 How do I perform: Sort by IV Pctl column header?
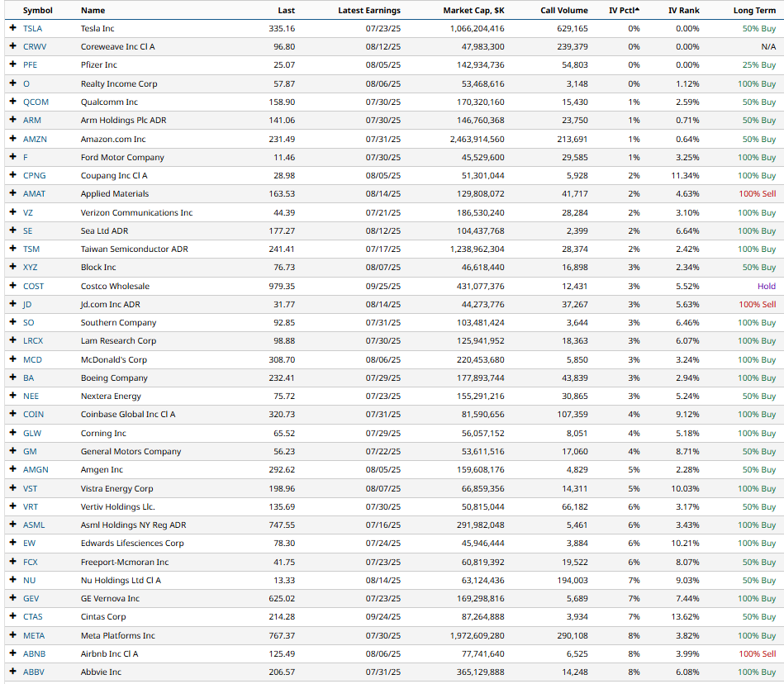[624, 10]
